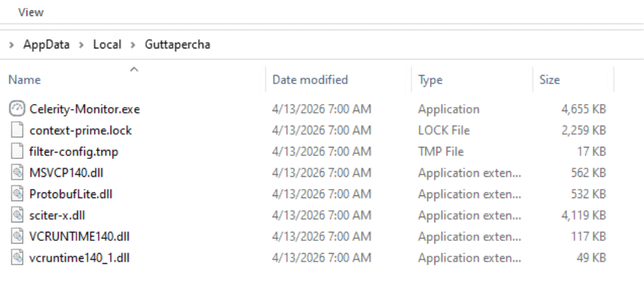Expand the chevron between AppData and Local

pos(81,44)
